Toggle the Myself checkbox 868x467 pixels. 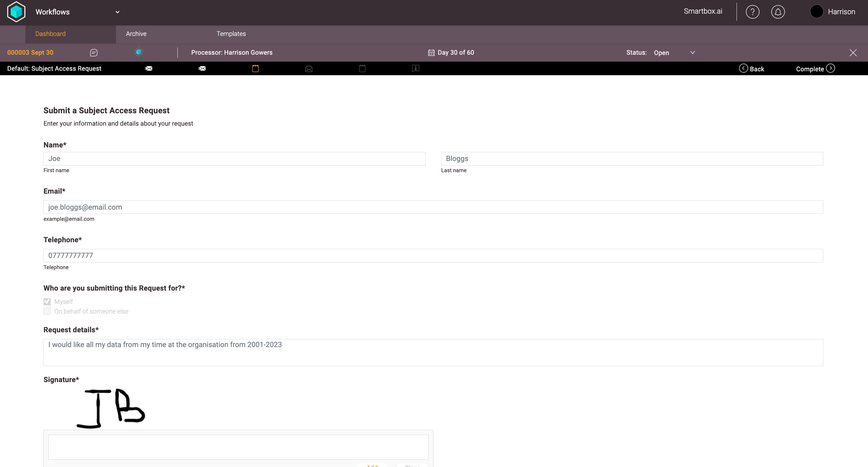pyautogui.click(x=47, y=302)
